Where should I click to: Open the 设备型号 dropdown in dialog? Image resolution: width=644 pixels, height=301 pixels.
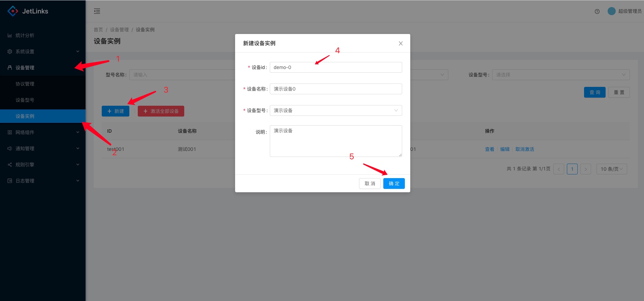pos(335,110)
